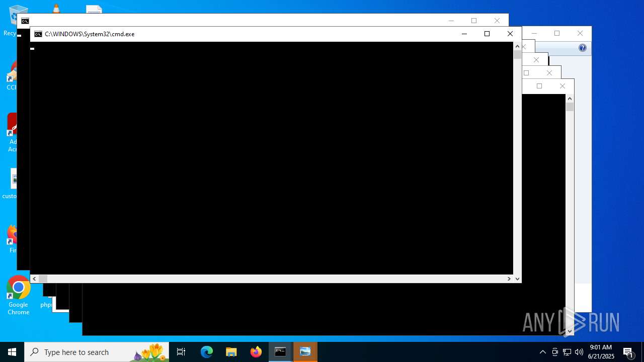This screenshot has height=362, width=644.
Task: Open File Explorer from the taskbar
Action: tap(231, 352)
